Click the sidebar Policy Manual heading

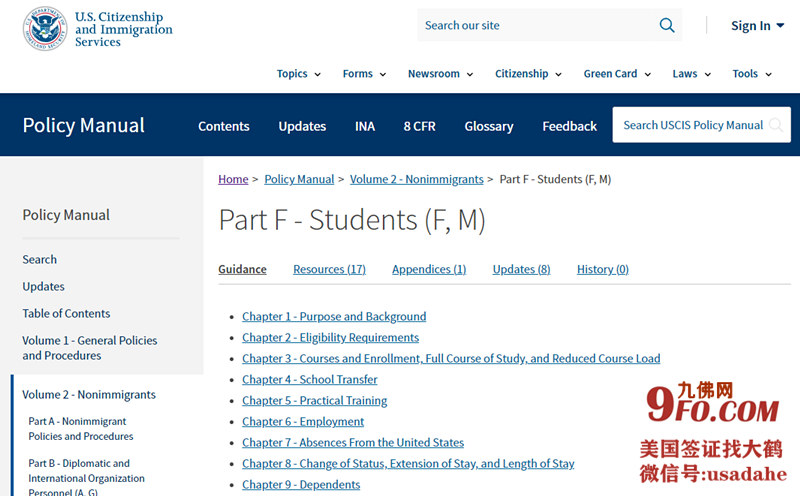(x=66, y=215)
